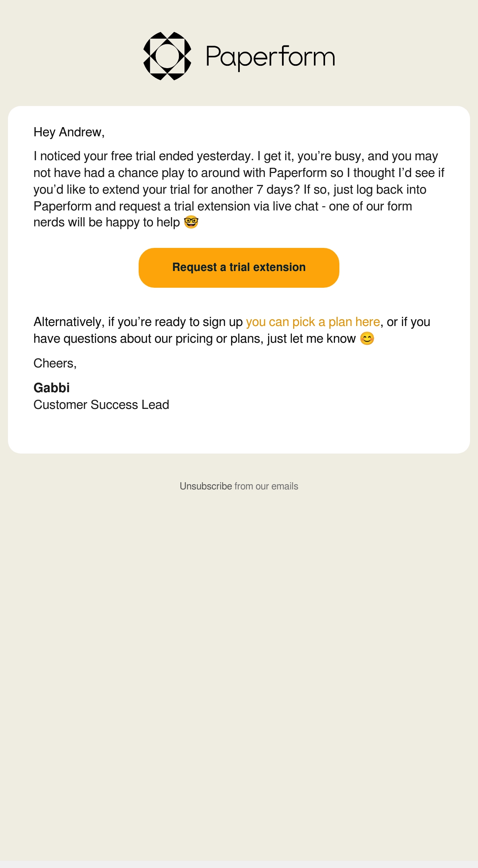Click the smiling emoji after 'let me know'
The height and width of the screenshot is (868, 478).
click(367, 338)
